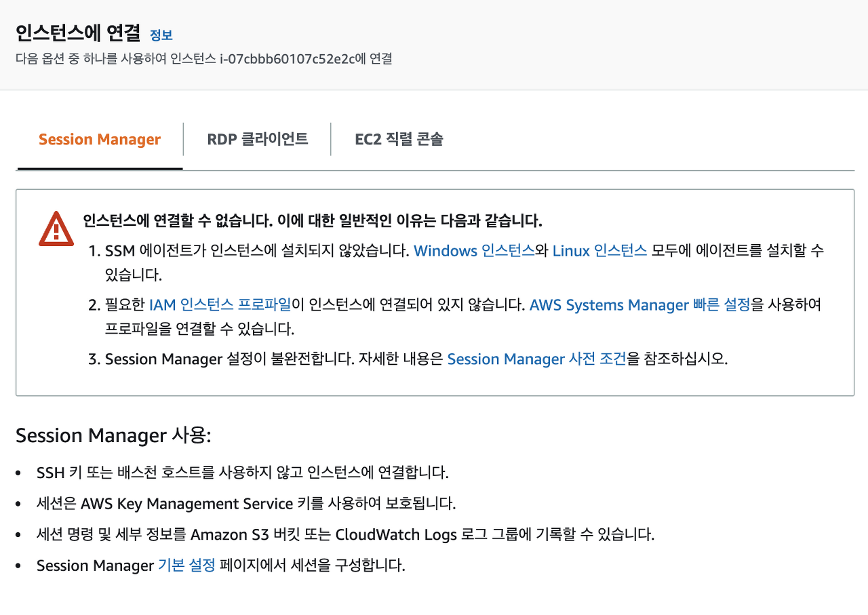Open the 정보 link beside the title
The height and width of the screenshot is (615, 868).
coord(161,35)
